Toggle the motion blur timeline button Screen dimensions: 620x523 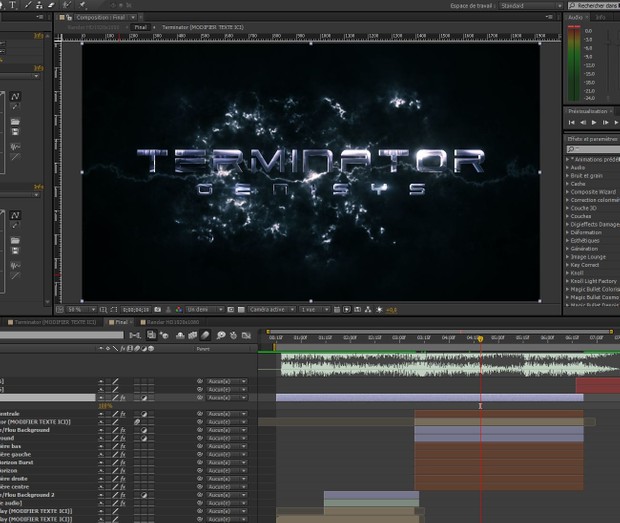point(205,335)
